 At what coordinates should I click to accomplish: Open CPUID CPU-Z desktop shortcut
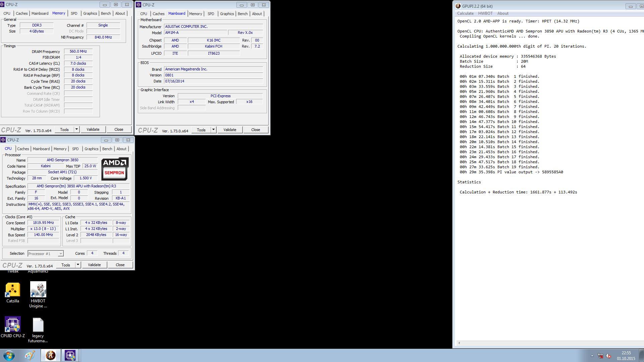point(13,327)
